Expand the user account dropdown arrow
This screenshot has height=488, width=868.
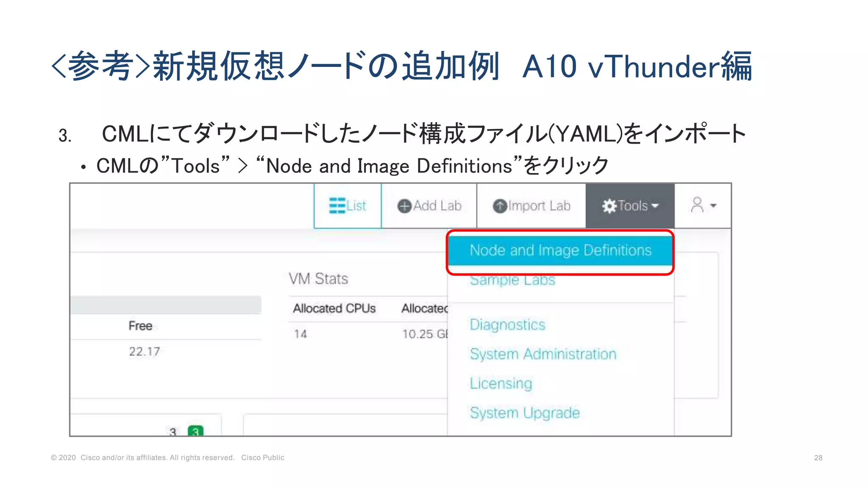pyautogui.click(x=713, y=206)
